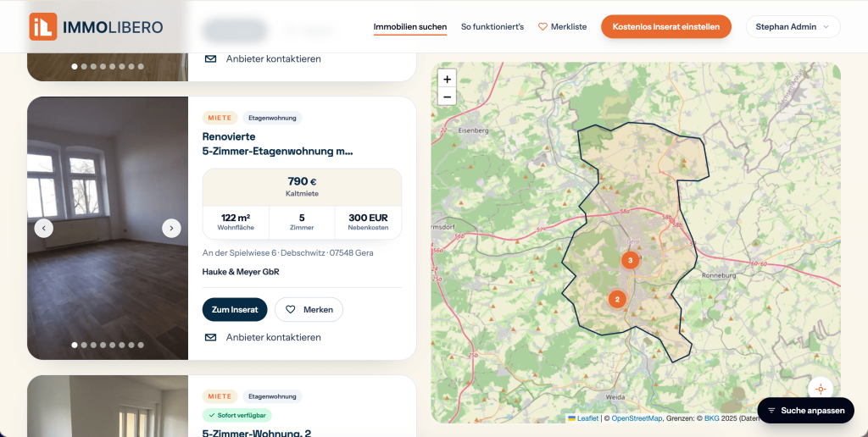This screenshot has height=437, width=868.
Task: Click Merken to save the 790 € listing
Action: point(309,310)
